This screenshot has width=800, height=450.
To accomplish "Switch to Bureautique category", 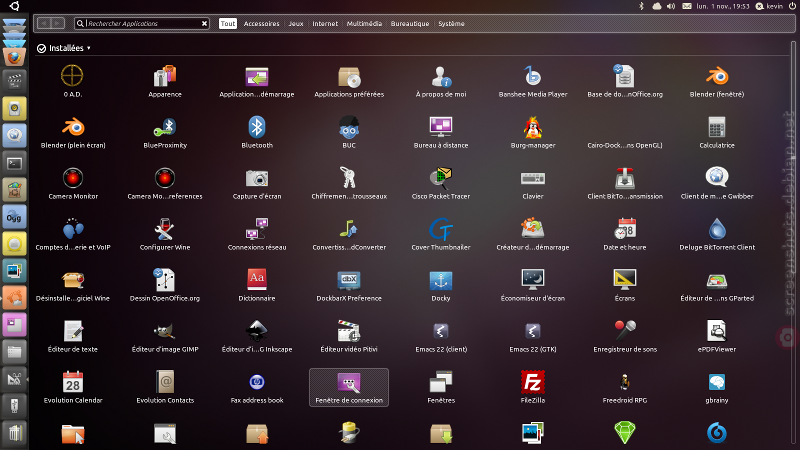I will click(410, 23).
